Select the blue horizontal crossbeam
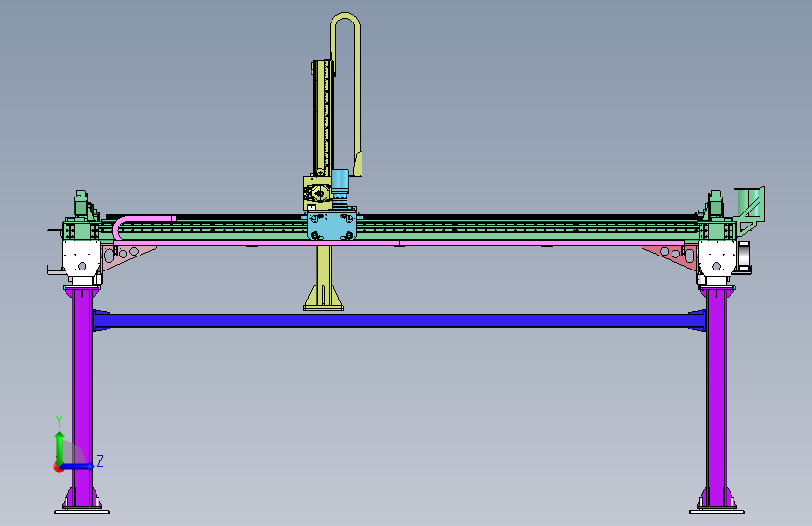812x526 pixels. (399, 320)
